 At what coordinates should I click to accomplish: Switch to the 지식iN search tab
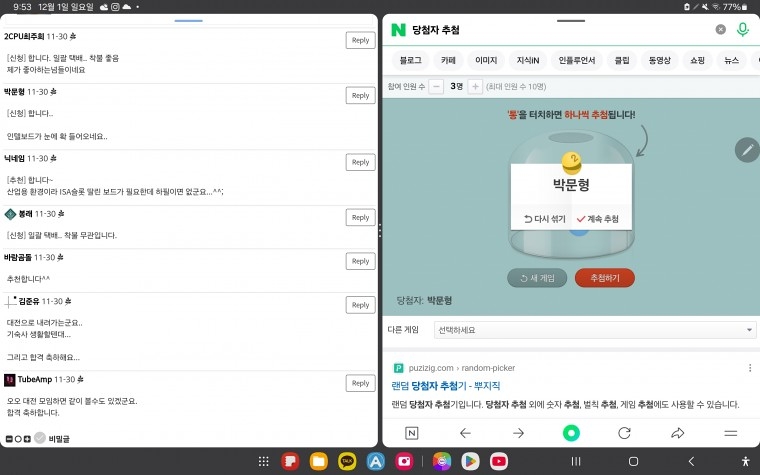pos(528,60)
